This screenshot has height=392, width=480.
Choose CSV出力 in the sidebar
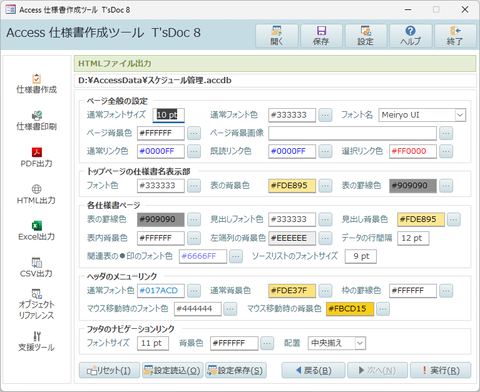click(x=37, y=268)
